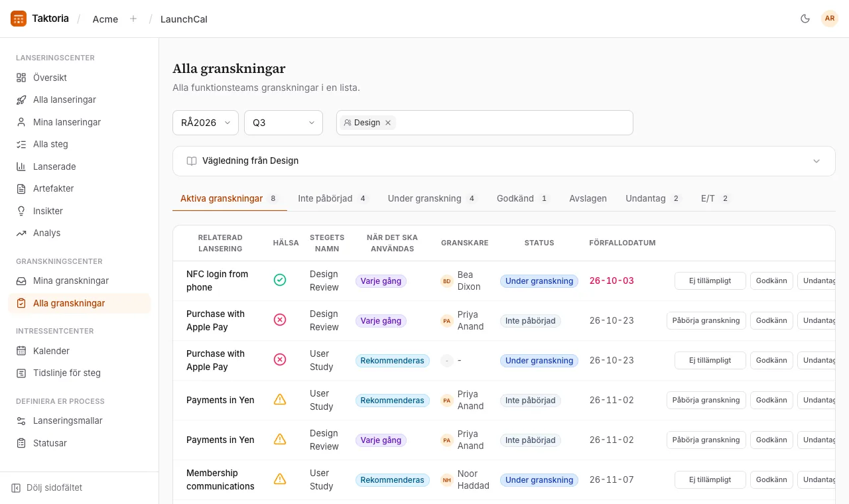849x504 pixels.
Task: Click Ej tillämpligt for Membership communications
Action: [x=710, y=479]
